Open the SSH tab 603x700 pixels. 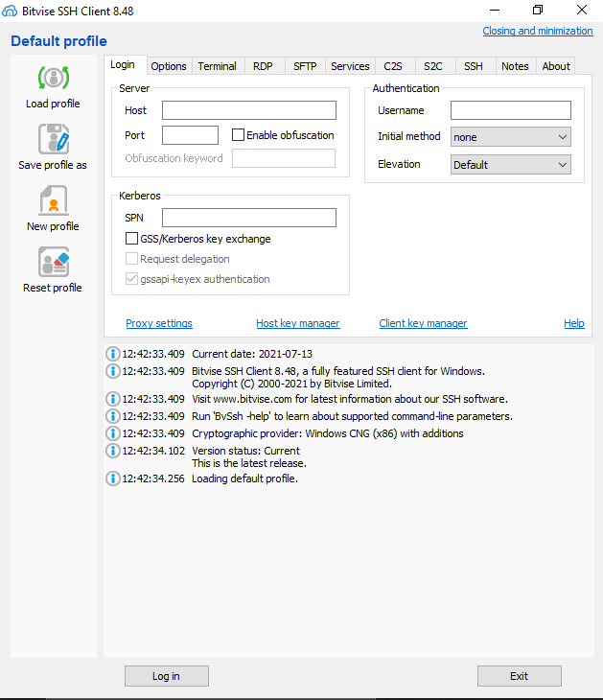coord(474,66)
